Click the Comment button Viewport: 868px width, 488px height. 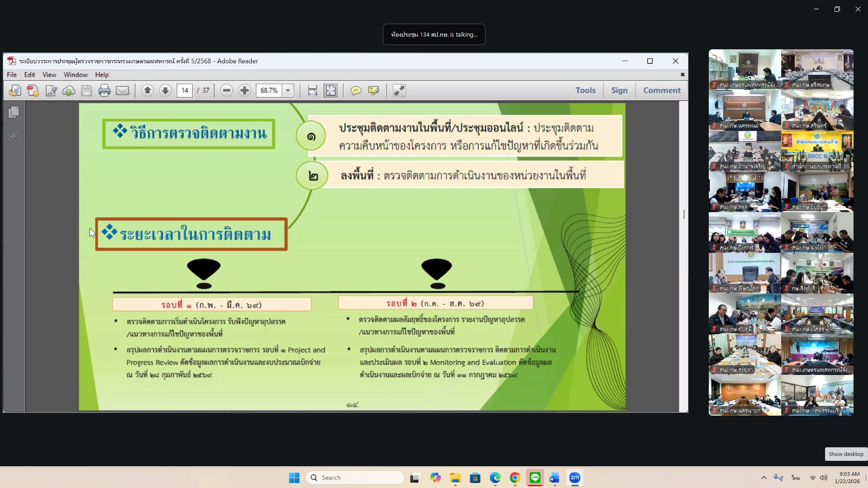(661, 90)
